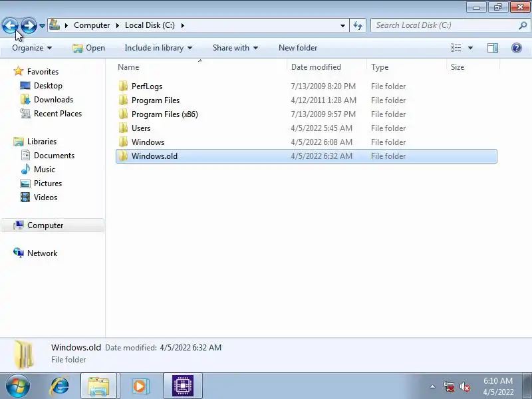Image resolution: width=532 pixels, height=399 pixels.
Task: Show hidden system tray icons
Action: (433, 386)
